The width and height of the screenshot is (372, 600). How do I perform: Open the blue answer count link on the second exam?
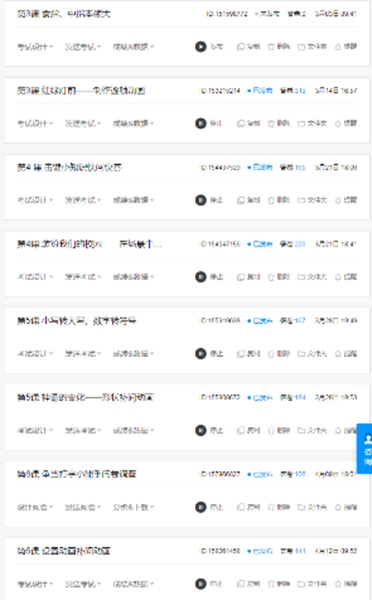pos(300,91)
